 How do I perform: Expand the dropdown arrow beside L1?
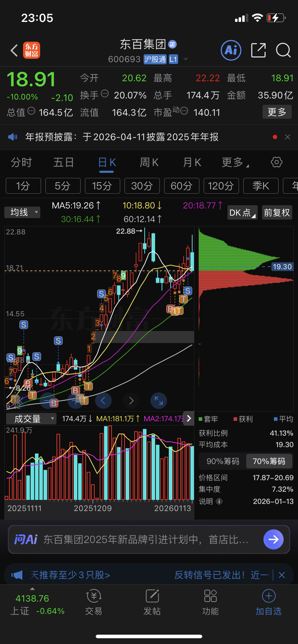coord(186,59)
